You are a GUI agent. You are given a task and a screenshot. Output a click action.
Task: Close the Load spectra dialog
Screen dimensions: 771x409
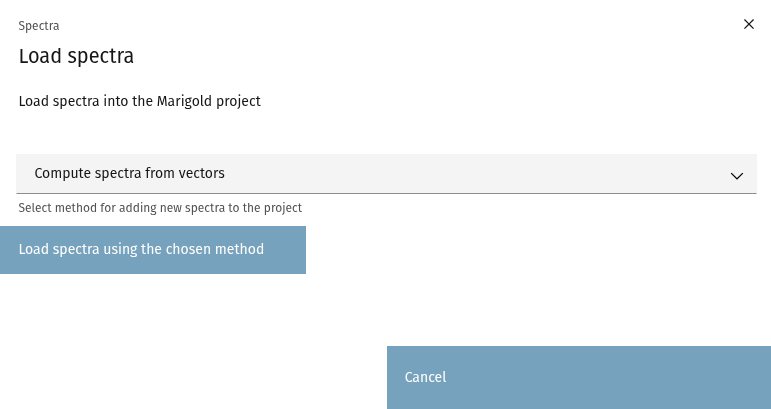(749, 24)
